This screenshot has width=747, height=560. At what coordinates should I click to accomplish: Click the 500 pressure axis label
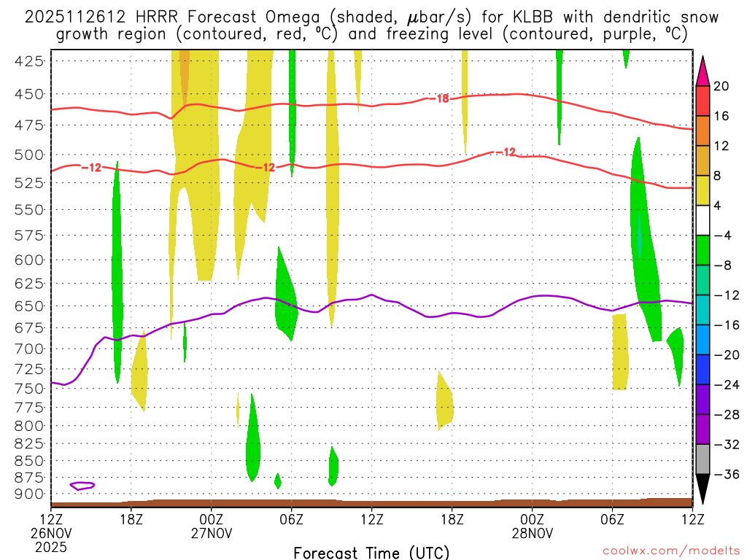pos(29,155)
